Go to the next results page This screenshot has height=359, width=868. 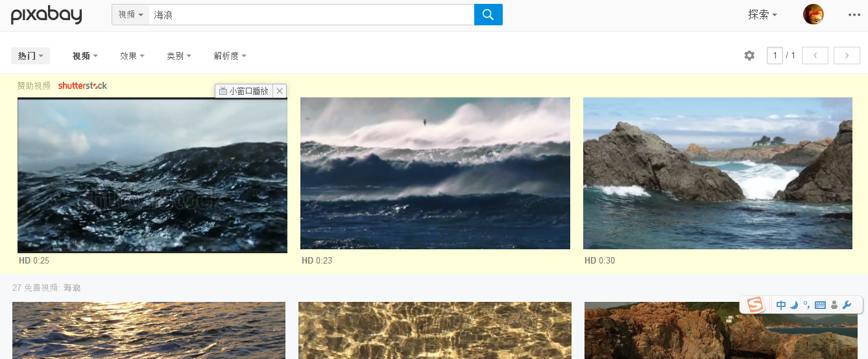(x=847, y=56)
